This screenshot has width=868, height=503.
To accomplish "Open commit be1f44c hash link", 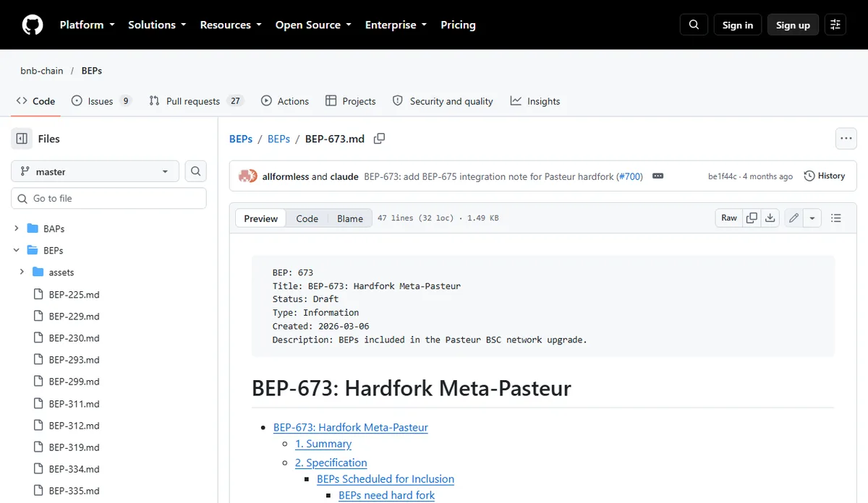I will (x=723, y=176).
